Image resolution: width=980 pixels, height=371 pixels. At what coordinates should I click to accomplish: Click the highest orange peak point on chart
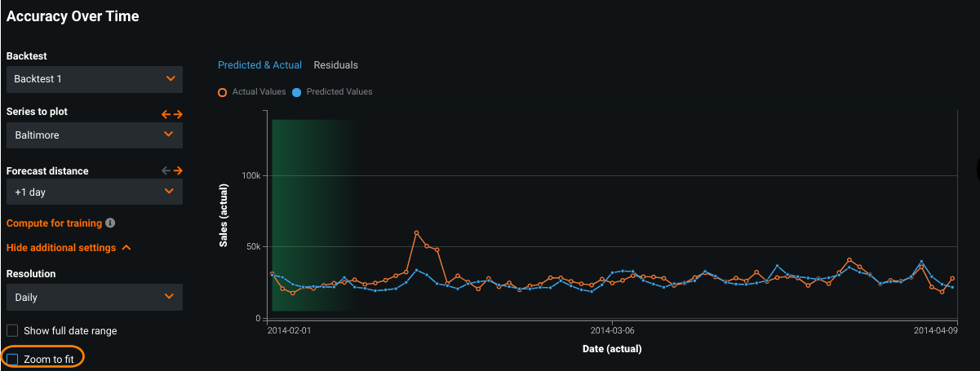click(x=416, y=232)
